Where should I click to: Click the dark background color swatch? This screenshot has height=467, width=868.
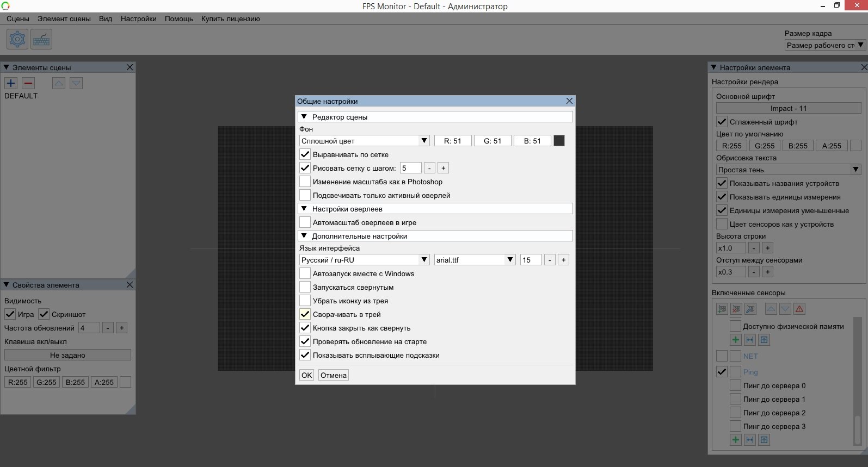point(559,141)
